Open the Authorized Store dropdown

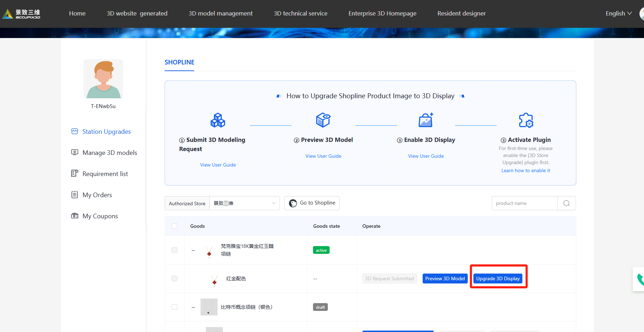244,203
